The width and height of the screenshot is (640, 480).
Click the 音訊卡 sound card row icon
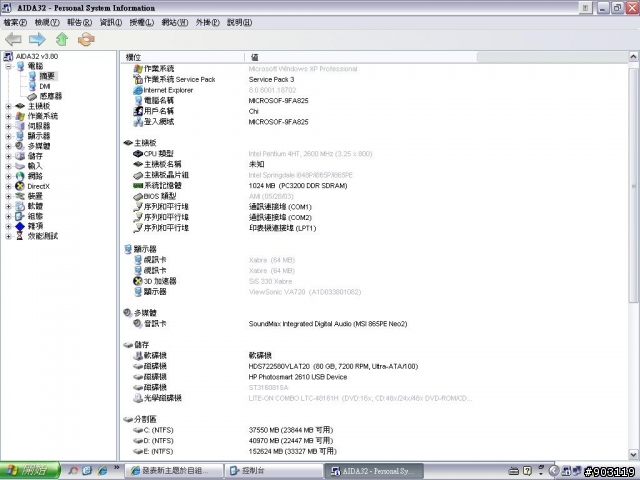pyautogui.click(x=138, y=323)
